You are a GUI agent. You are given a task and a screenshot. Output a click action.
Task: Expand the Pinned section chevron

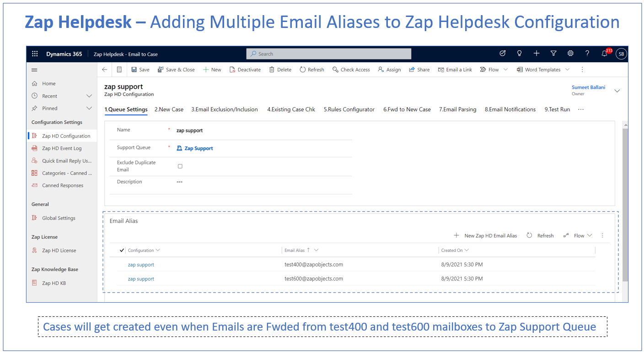89,108
